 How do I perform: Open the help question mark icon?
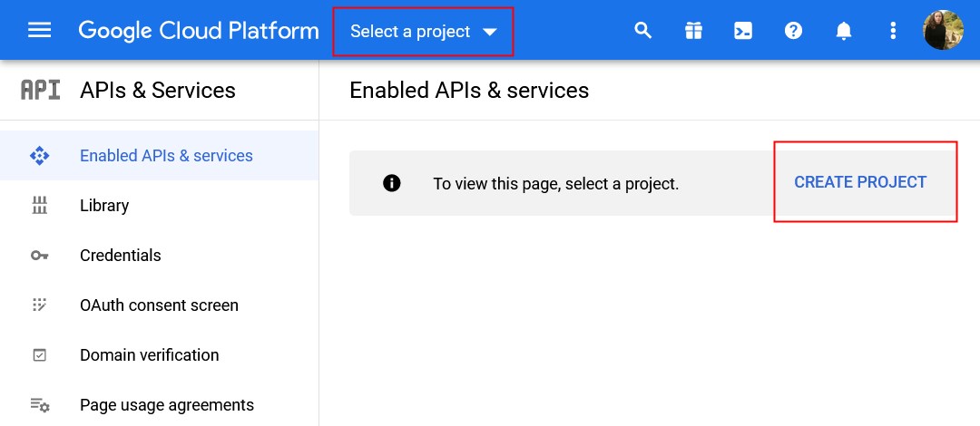click(x=793, y=30)
